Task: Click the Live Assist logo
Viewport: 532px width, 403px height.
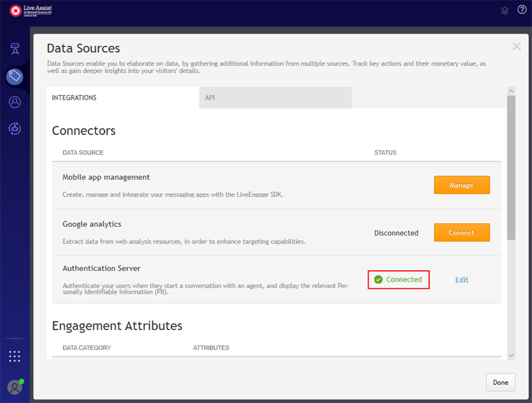Action: click(31, 10)
